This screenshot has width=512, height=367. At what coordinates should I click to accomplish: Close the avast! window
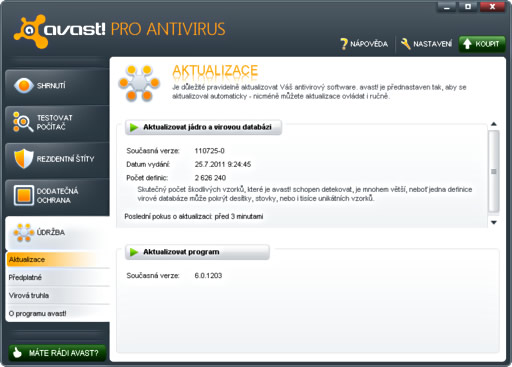pyautogui.click(x=492, y=7)
